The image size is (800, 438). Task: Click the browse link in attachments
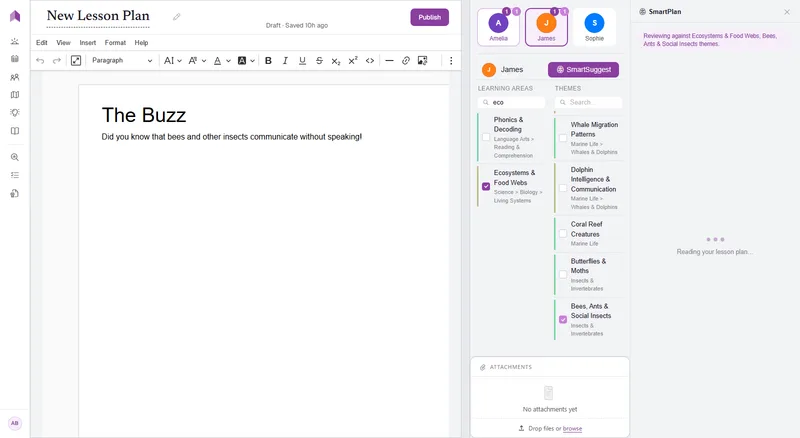(572, 429)
